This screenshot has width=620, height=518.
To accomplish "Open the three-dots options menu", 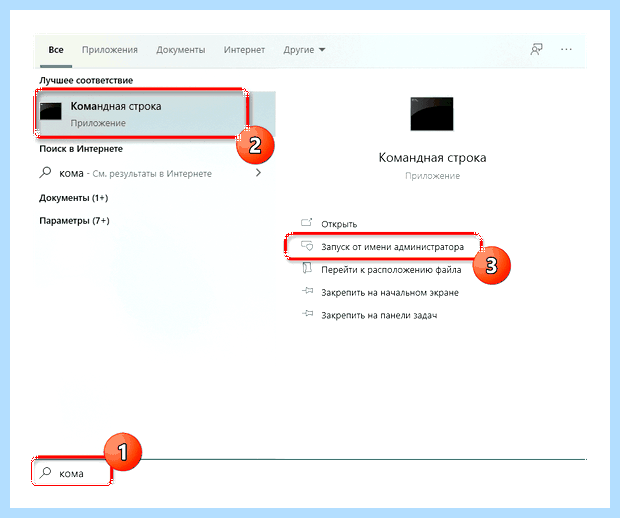I will [566, 50].
